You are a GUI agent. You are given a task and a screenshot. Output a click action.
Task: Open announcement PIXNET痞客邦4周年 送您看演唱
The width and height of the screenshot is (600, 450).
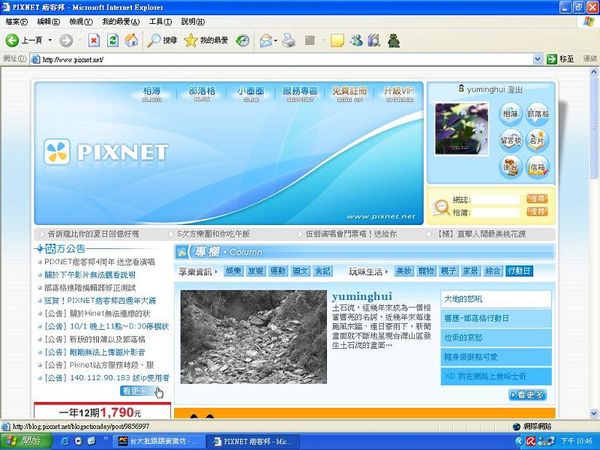click(x=99, y=262)
